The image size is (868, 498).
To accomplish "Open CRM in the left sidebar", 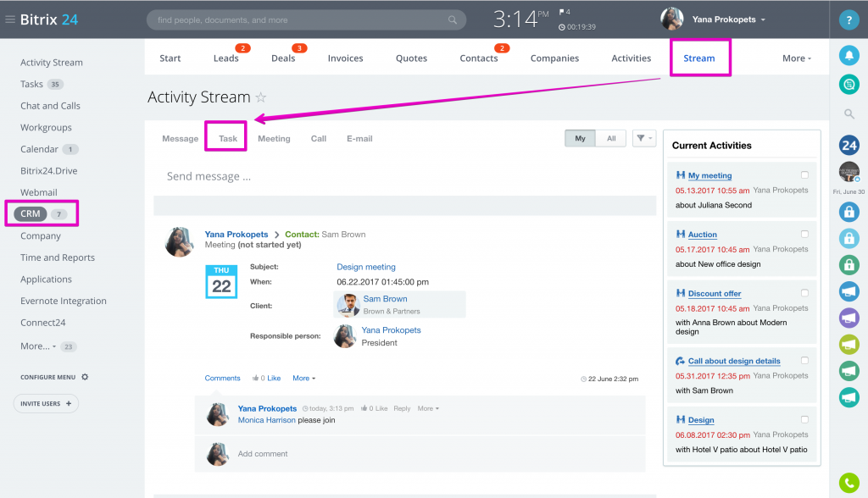I will [31, 213].
